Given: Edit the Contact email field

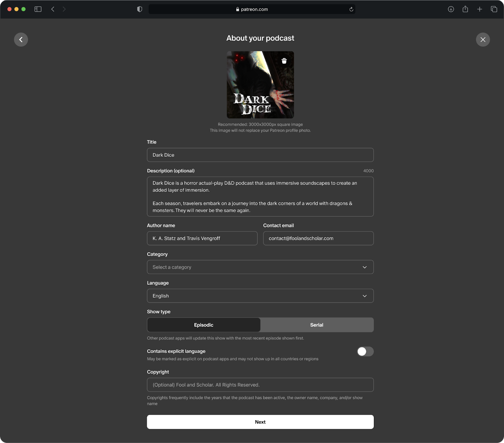Looking at the screenshot, I should click(318, 238).
